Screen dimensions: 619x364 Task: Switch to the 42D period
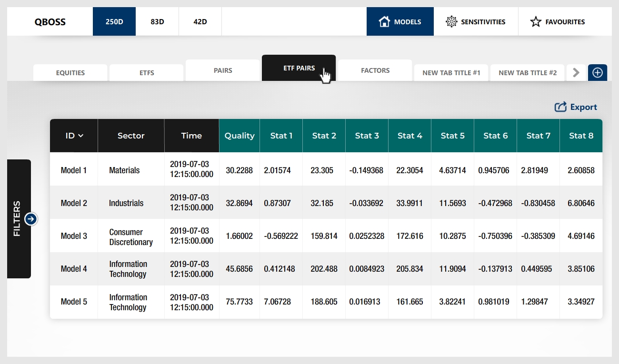click(x=200, y=21)
